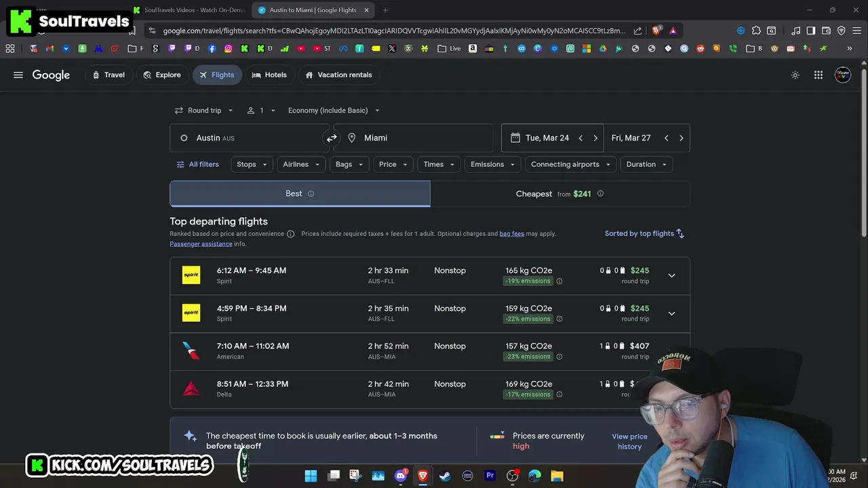Open Sorted by top flights menu
Screen dimensions: 868x488
[x=644, y=234]
